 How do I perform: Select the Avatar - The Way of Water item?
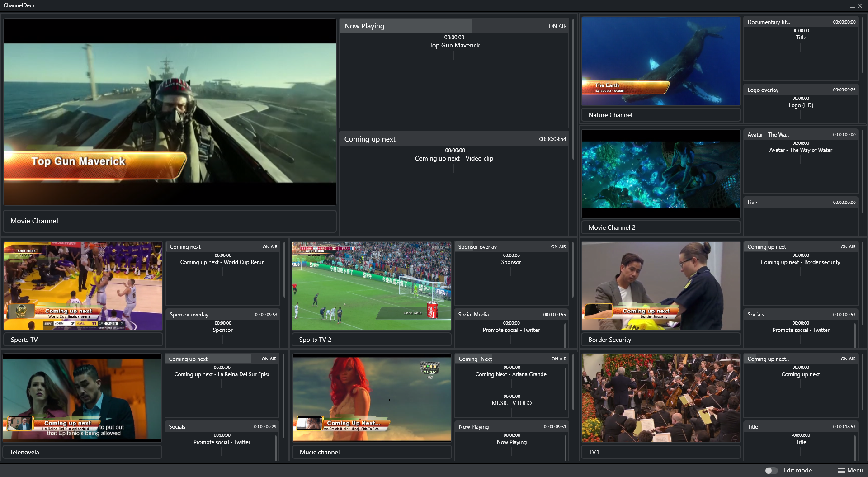tap(801, 150)
